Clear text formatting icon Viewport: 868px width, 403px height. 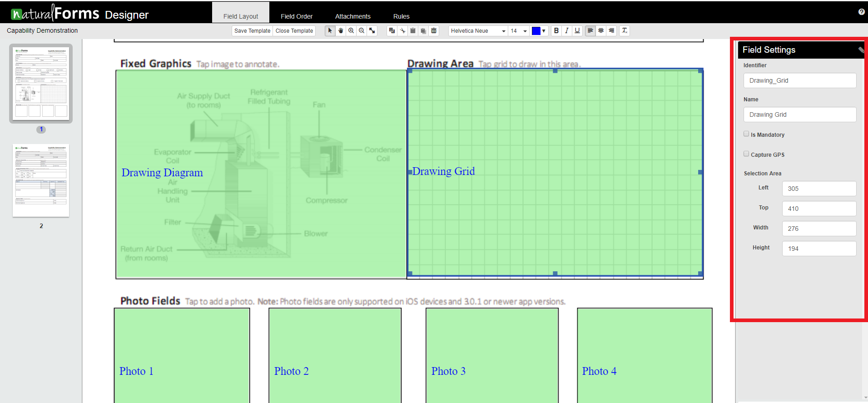[625, 31]
